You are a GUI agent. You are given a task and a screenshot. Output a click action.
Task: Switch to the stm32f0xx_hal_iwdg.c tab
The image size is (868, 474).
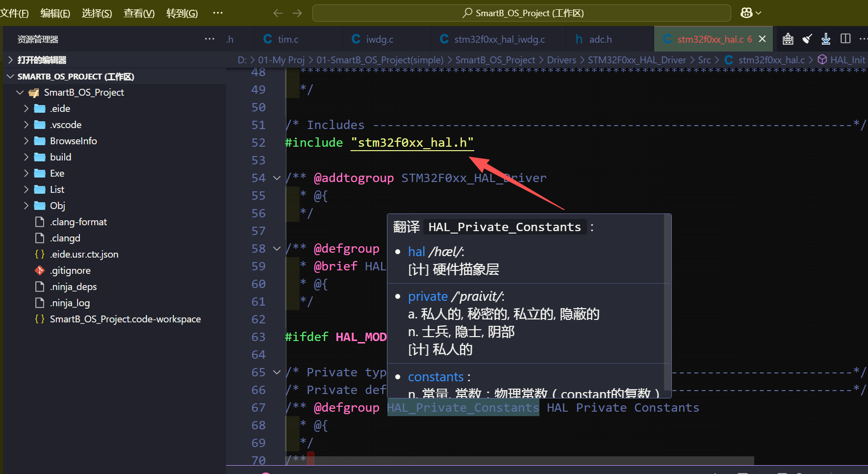click(498, 39)
